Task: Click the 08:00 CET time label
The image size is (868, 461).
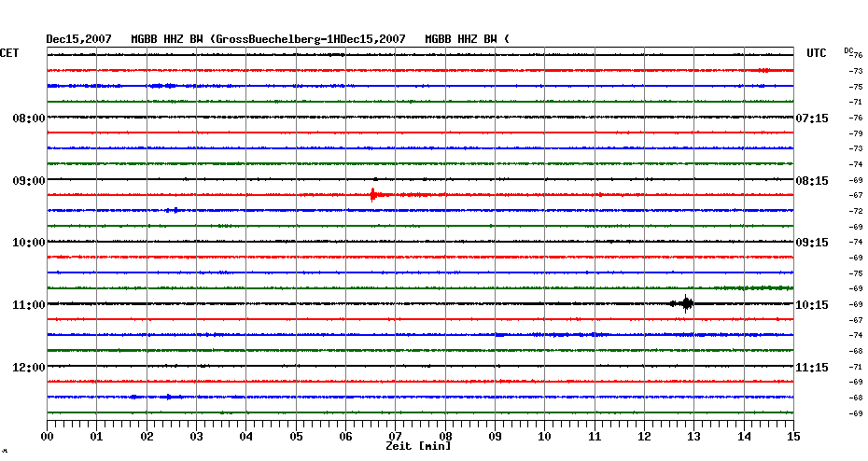Action: pos(29,119)
